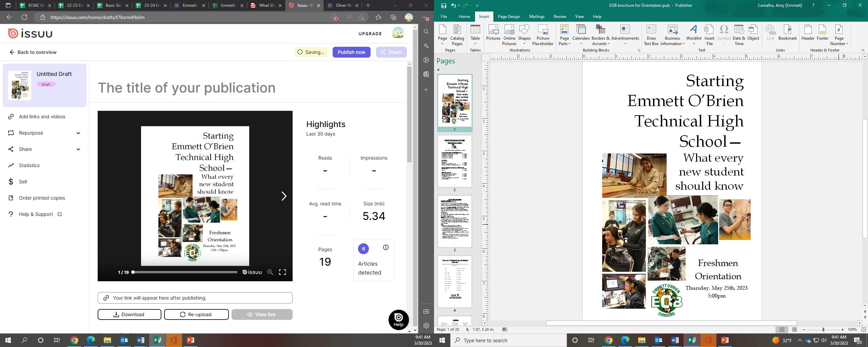Screen dimensions: 868x347
Task: Expand the Advertisements gallery
Action: point(625,35)
